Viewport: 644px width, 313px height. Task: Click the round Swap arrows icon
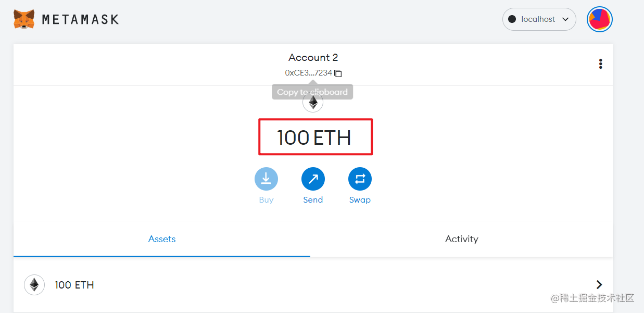[360, 179]
